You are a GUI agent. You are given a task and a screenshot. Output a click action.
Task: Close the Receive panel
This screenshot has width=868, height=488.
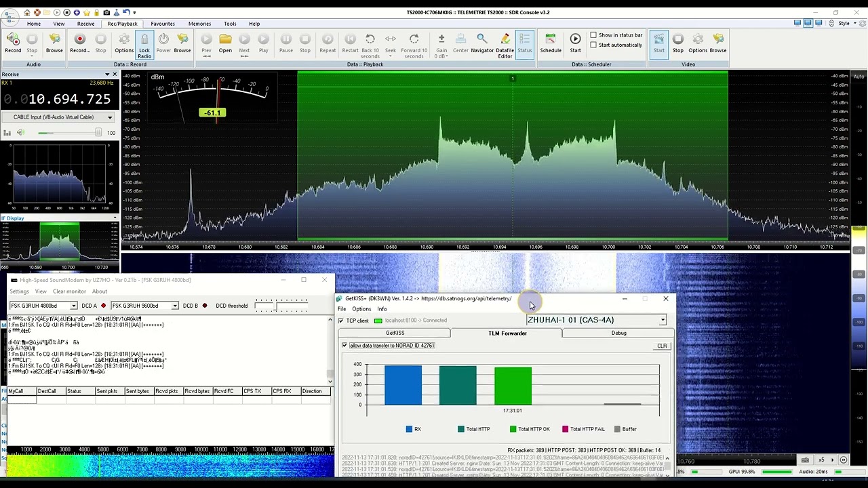(115, 74)
